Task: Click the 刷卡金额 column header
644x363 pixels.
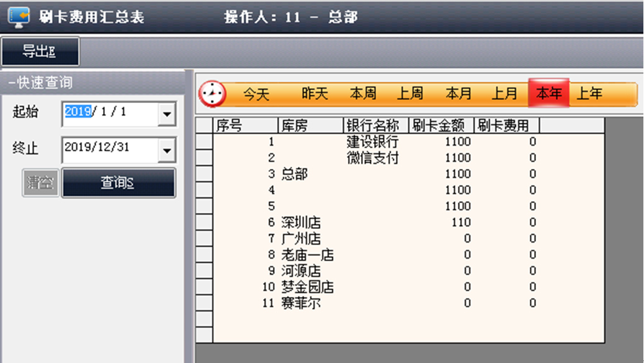Action: [x=441, y=125]
